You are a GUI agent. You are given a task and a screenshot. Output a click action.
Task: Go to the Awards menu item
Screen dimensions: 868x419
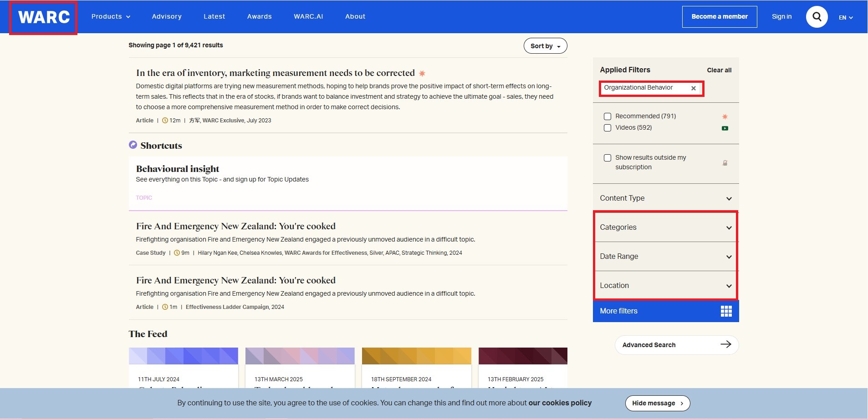(x=259, y=17)
